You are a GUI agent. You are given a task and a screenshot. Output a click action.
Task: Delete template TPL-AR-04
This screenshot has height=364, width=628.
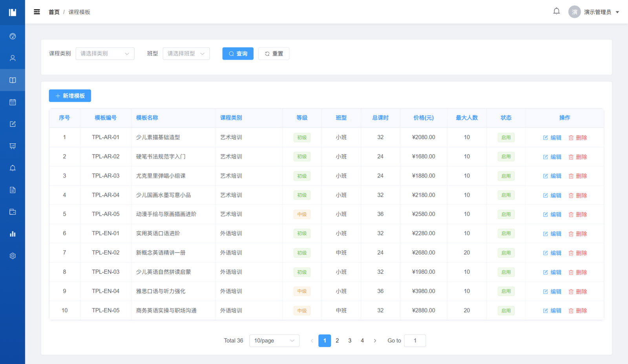click(578, 195)
